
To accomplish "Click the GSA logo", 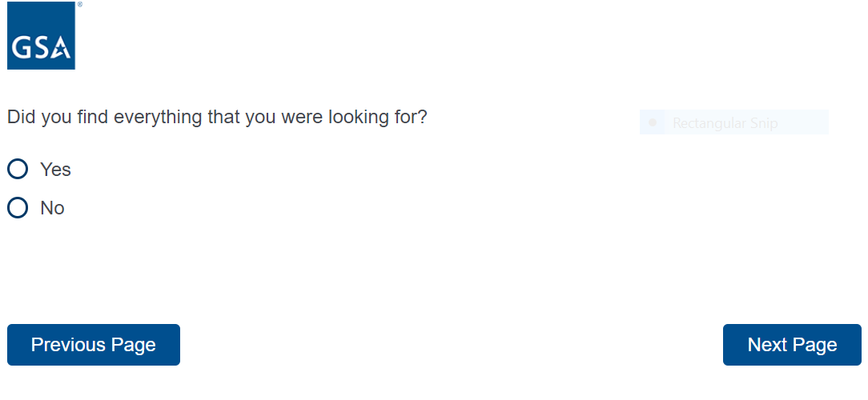I will (41, 35).
